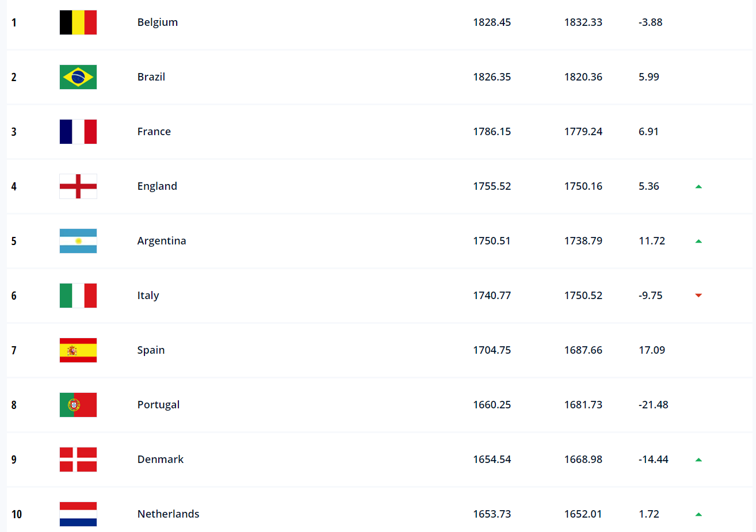Screen dimensions: 756x532
Task: Click the Portugal flag icon
Action: click(x=78, y=405)
